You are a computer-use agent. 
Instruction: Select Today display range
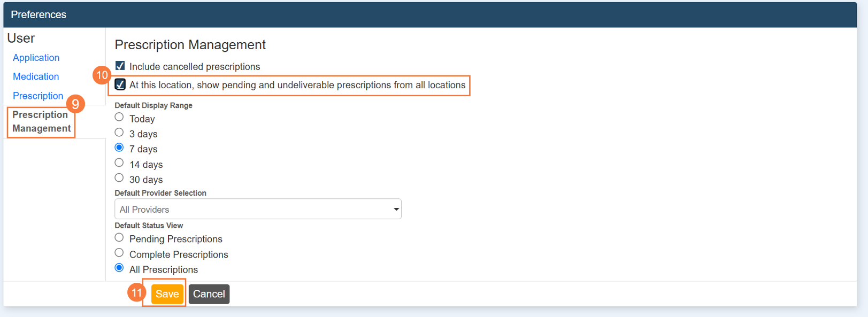[119, 118]
